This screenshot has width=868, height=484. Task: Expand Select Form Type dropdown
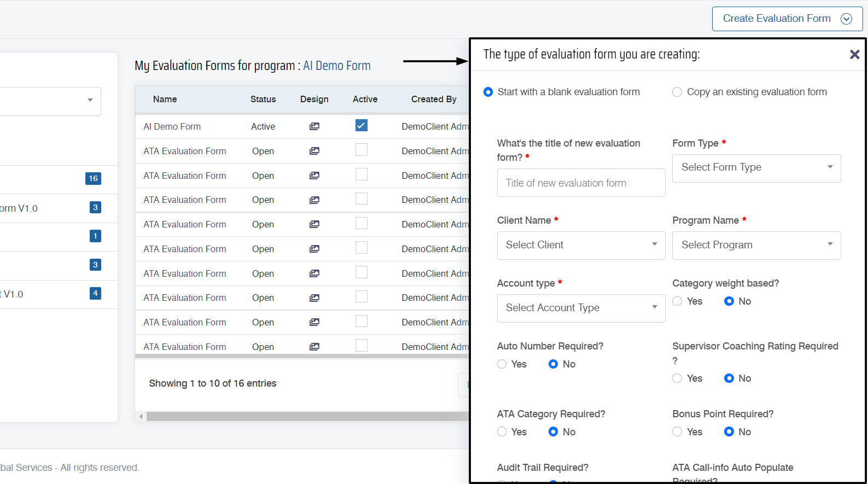tap(756, 168)
